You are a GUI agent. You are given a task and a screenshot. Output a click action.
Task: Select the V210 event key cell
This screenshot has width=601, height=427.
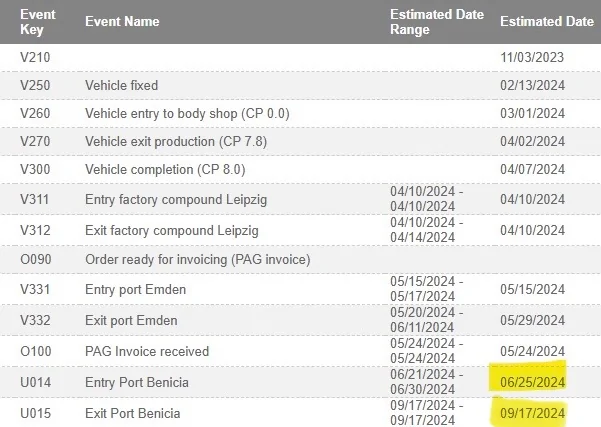(x=34, y=58)
